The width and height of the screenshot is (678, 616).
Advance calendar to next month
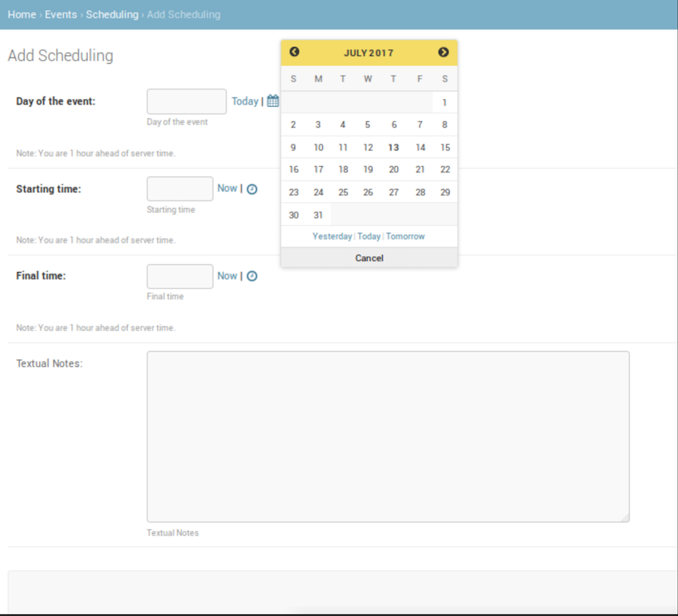443,52
